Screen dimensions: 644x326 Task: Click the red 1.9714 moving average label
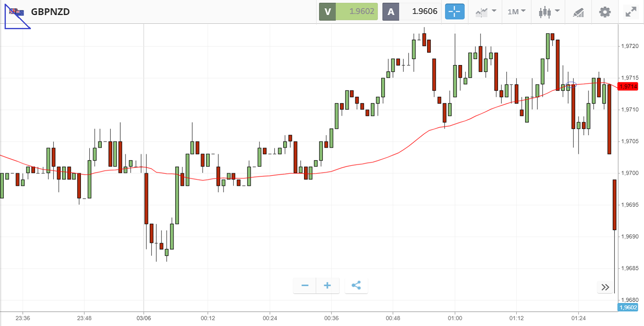[628, 87]
